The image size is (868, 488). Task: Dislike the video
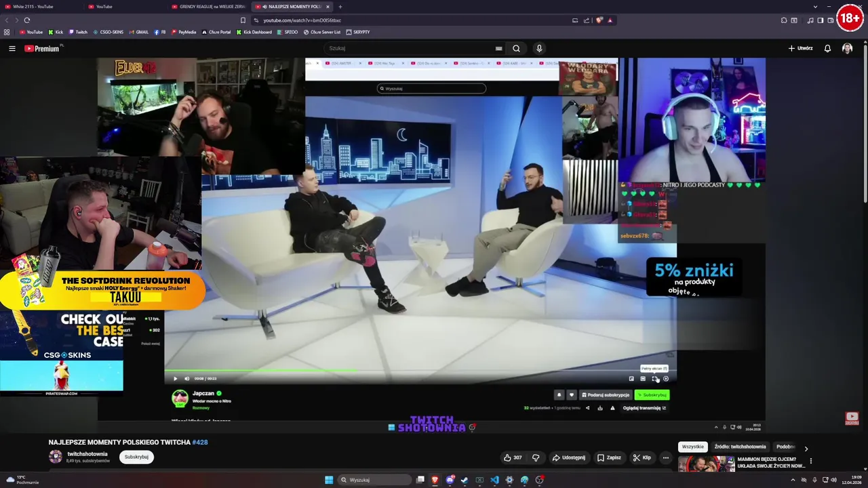click(536, 457)
